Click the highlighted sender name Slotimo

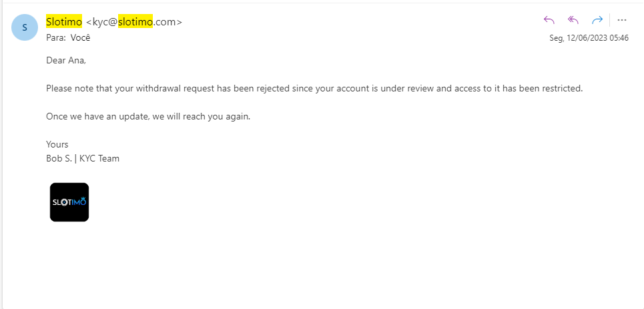64,22
